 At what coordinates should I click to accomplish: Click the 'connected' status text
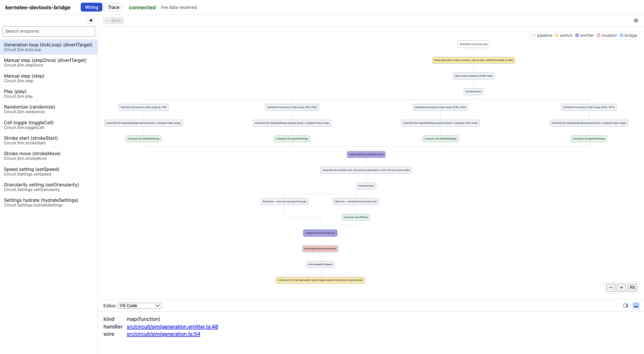tap(142, 8)
